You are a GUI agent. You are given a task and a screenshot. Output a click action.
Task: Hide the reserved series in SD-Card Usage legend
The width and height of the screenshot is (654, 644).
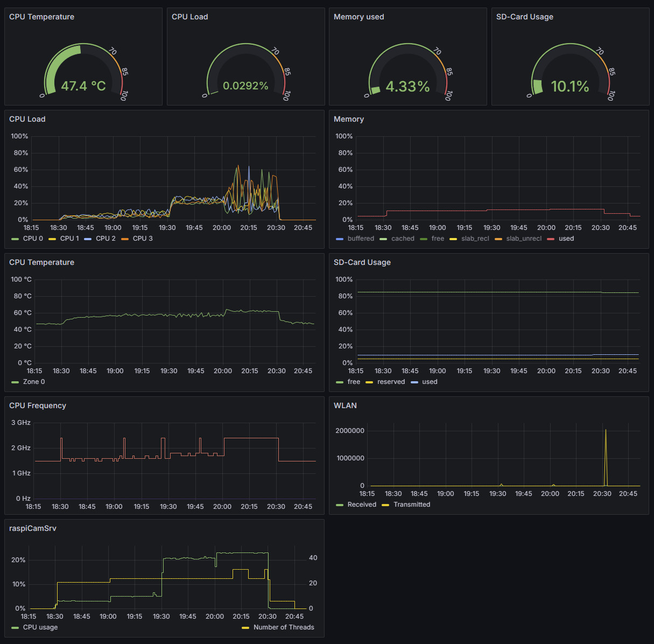tap(390, 382)
